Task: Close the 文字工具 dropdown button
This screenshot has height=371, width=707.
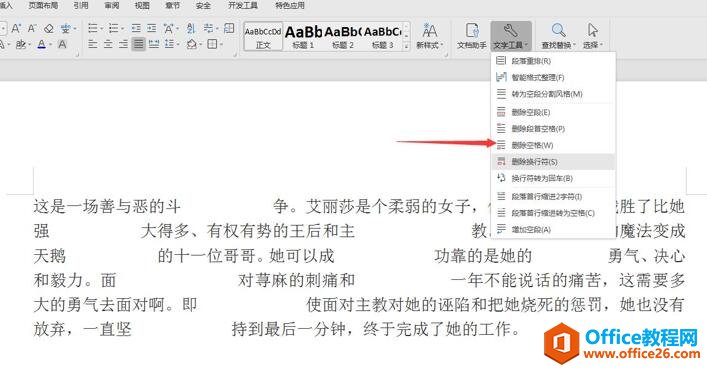Action: 511,36
